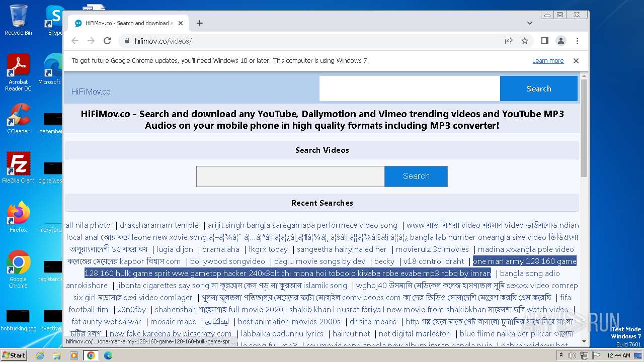644x362 pixels.
Task: Open 'best animation movies 2000s' link
Action: point(289,322)
